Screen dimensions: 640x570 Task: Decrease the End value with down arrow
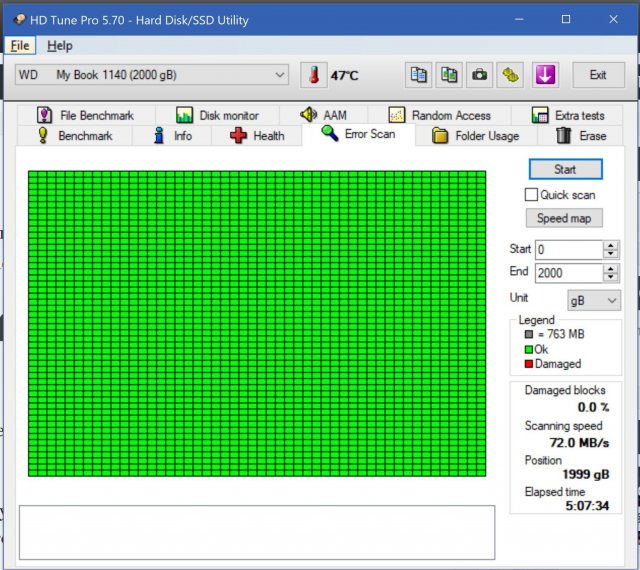tap(611, 278)
